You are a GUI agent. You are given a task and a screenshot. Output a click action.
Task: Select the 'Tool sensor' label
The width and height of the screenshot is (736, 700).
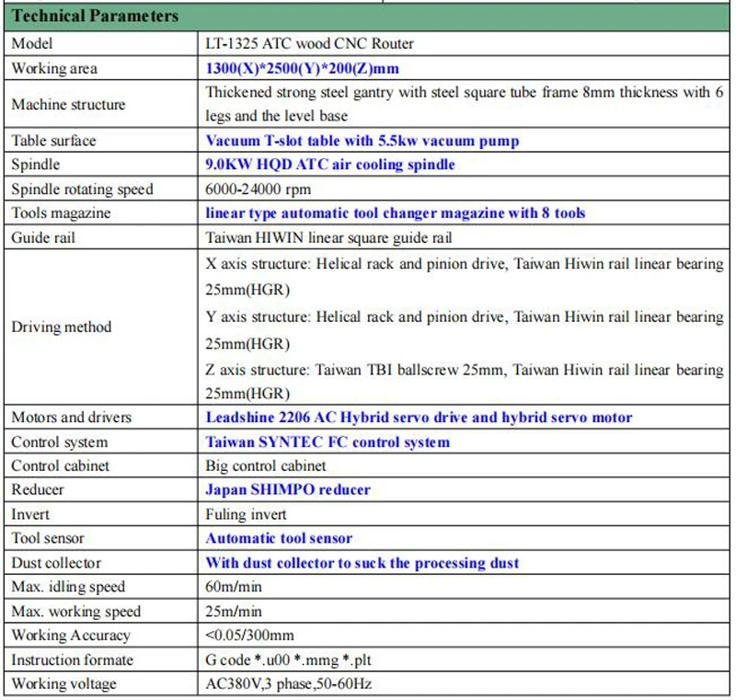click(x=48, y=538)
